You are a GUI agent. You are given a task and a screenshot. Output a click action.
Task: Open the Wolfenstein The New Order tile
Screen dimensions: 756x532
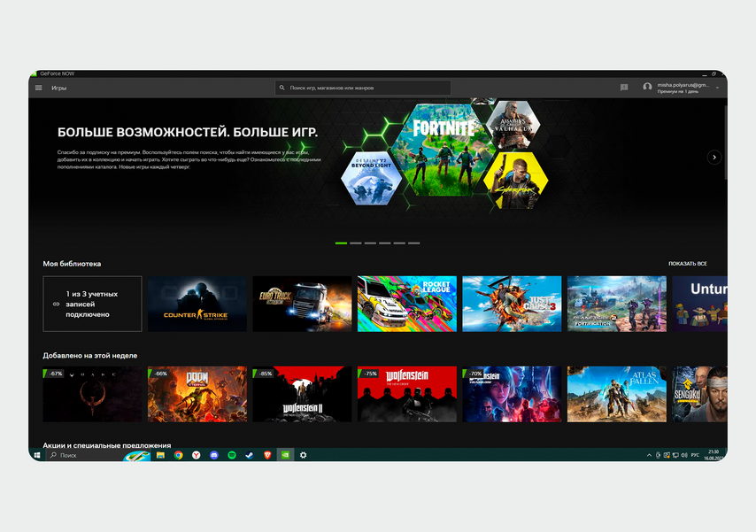(407, 394)
